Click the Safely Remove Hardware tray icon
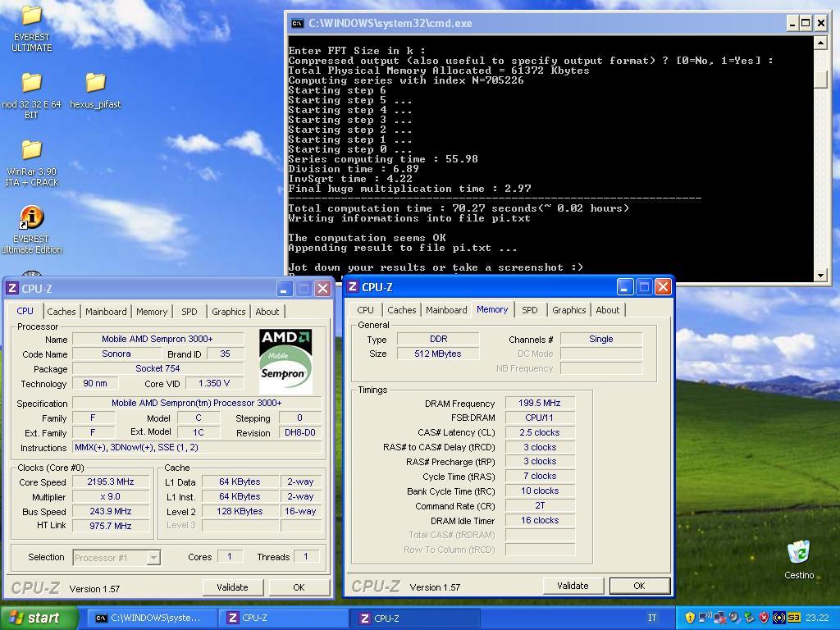Viewport: 840px width, 630px height. (x=749, y=618)
